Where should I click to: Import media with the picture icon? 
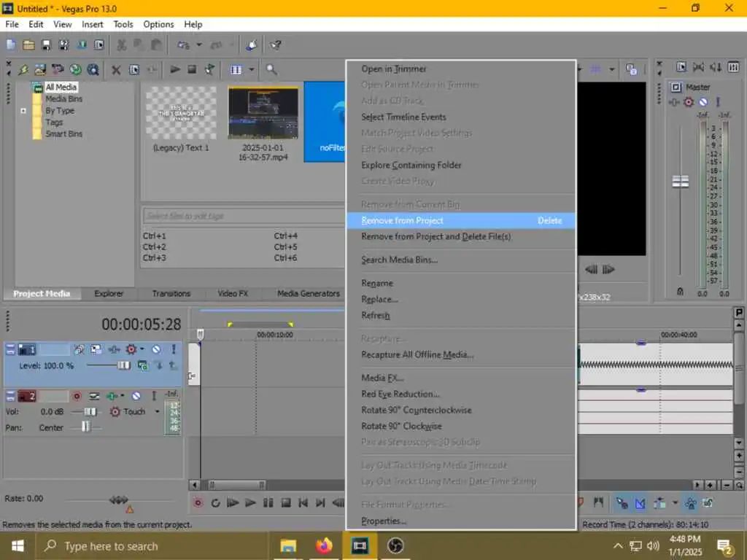pos(40,70)
